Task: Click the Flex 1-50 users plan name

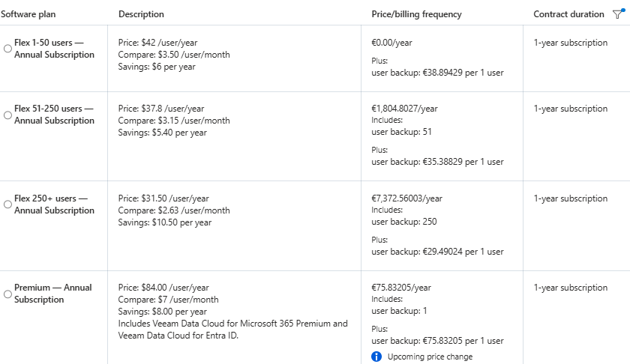Action: pos(54,49)
